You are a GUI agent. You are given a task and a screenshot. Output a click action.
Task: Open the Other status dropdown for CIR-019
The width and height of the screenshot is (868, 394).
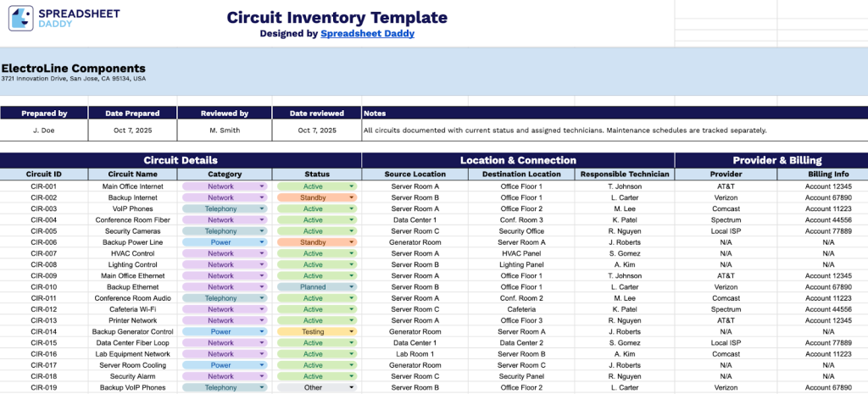[x=353, y=387]
